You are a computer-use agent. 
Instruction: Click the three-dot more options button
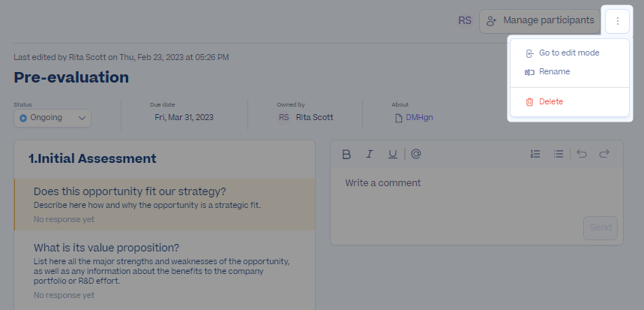617,21
